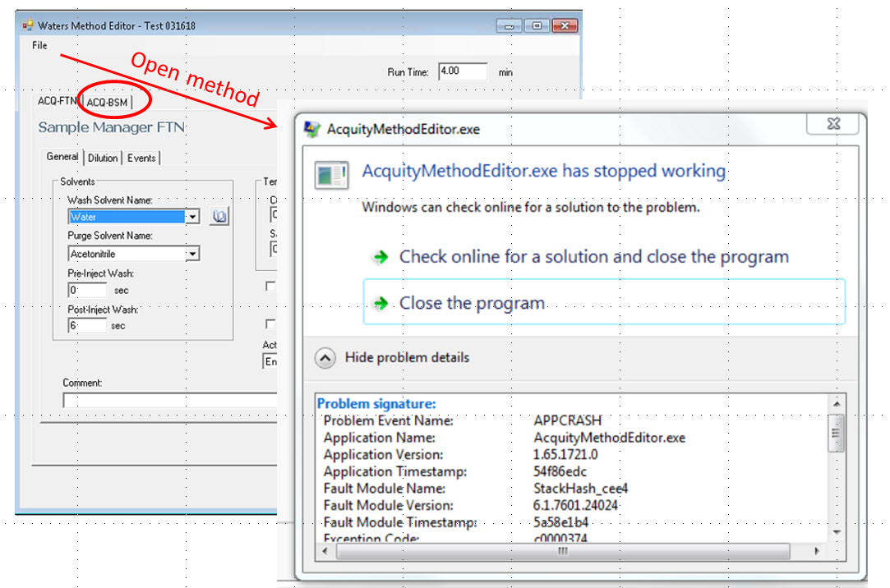Click into the Run Time input field

click(462, 71)
